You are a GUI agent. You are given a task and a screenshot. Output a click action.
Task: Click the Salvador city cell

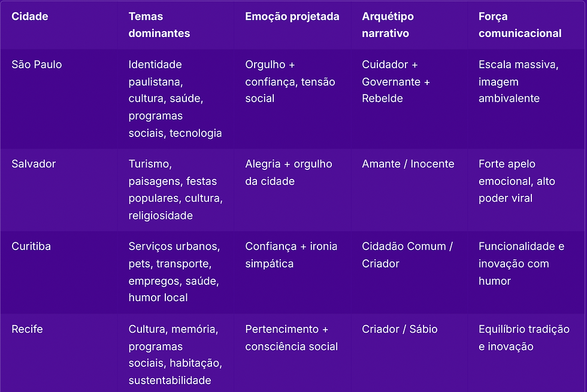[x=34, y=164]
